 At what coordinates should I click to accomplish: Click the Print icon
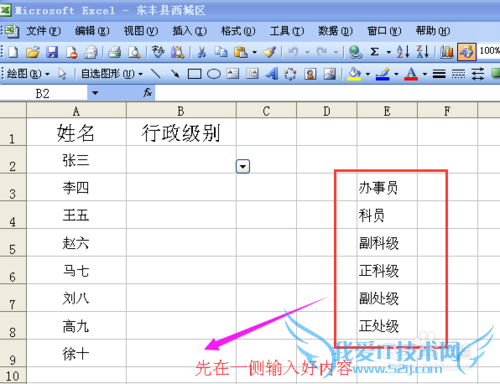click(x=114, y=52)
